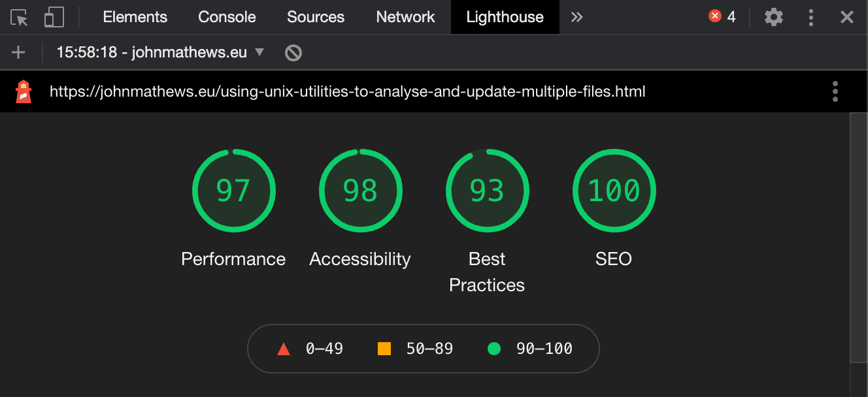Switch to the Elements tab
The image size is (868, 397).
[135, 17]
